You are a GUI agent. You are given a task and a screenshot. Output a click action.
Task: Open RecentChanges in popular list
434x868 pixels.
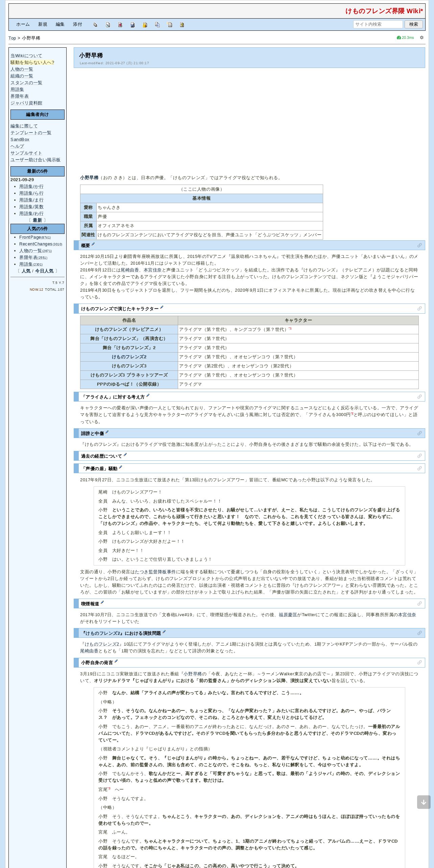point(36,244)
